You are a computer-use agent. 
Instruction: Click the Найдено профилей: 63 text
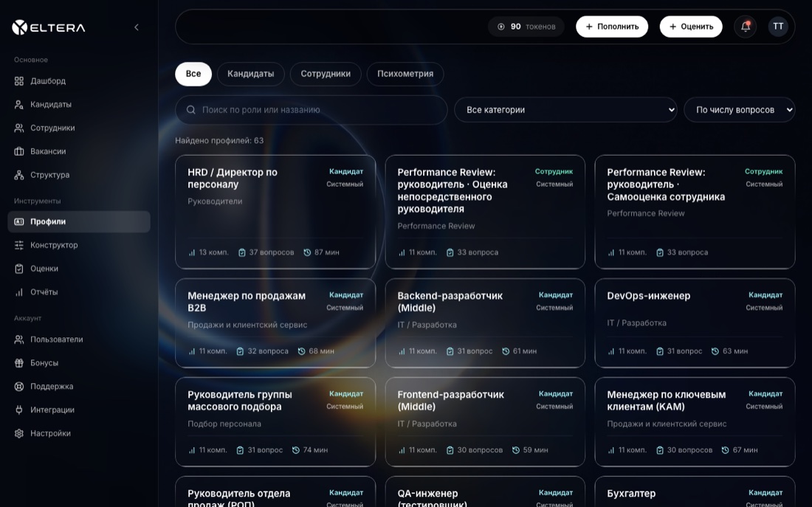point(219,140)
